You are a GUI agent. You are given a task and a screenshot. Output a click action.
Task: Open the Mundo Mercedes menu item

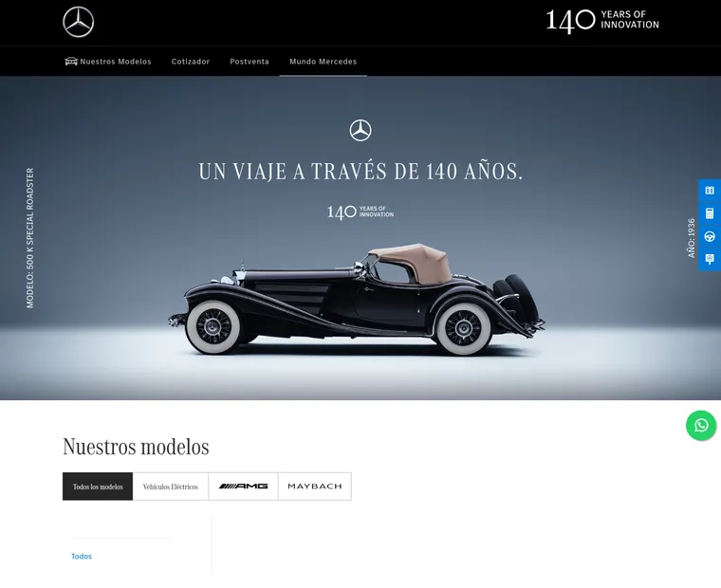323,61
